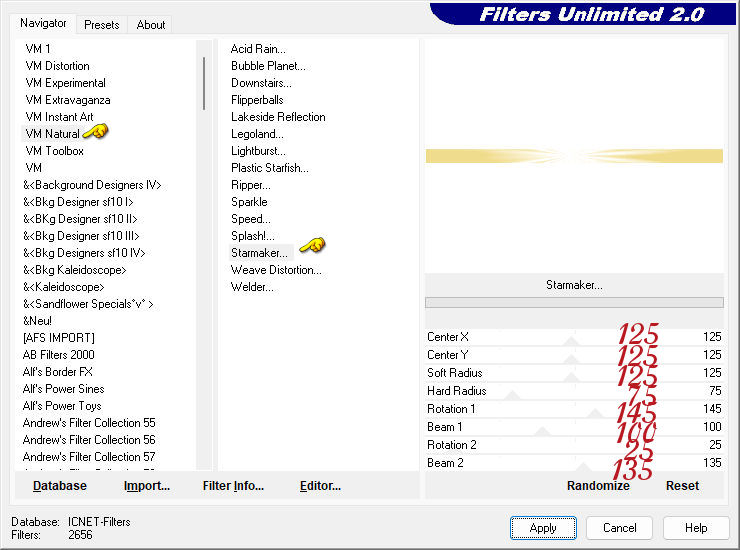Select Alf's Power Sines category

pyautogui.click(x=63, y=389)
